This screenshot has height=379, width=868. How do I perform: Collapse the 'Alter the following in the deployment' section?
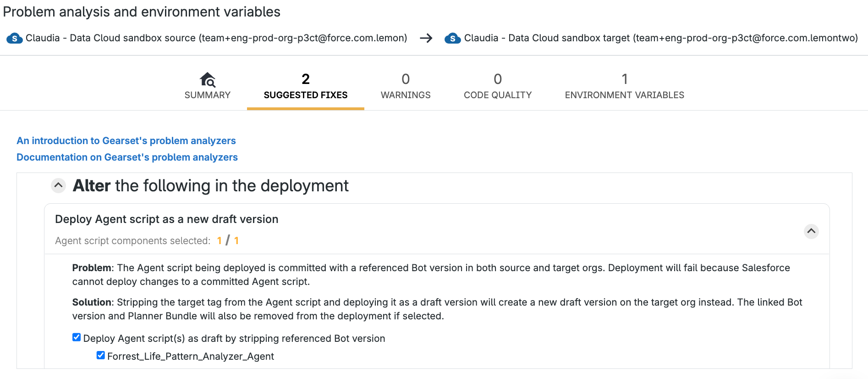point(58,186)
